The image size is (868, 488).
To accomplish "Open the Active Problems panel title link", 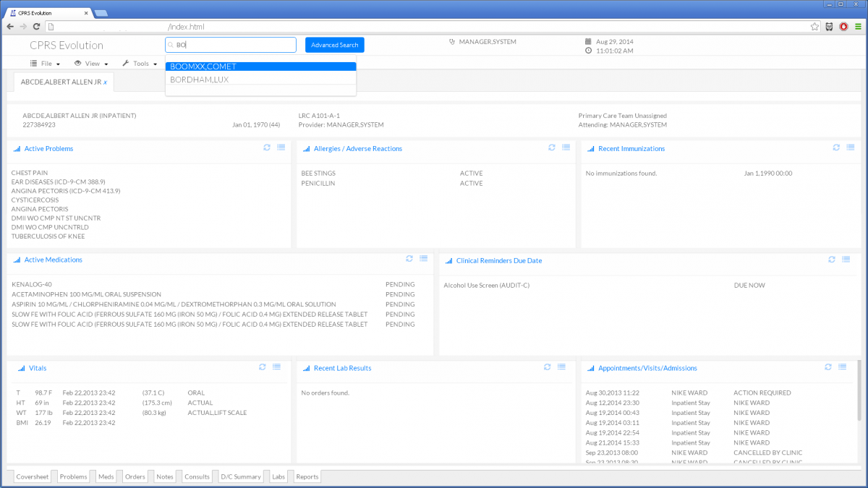I will pyautogui.click(x=48, y=149).
